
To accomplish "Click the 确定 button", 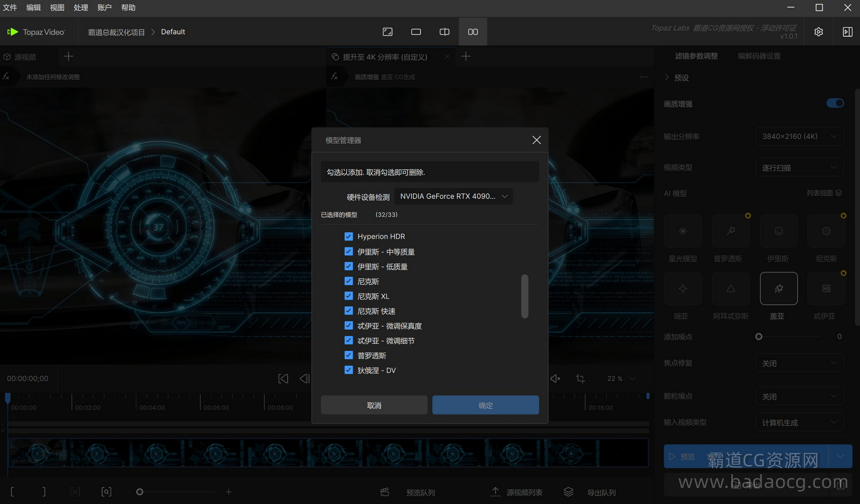I will pos(485,405).
